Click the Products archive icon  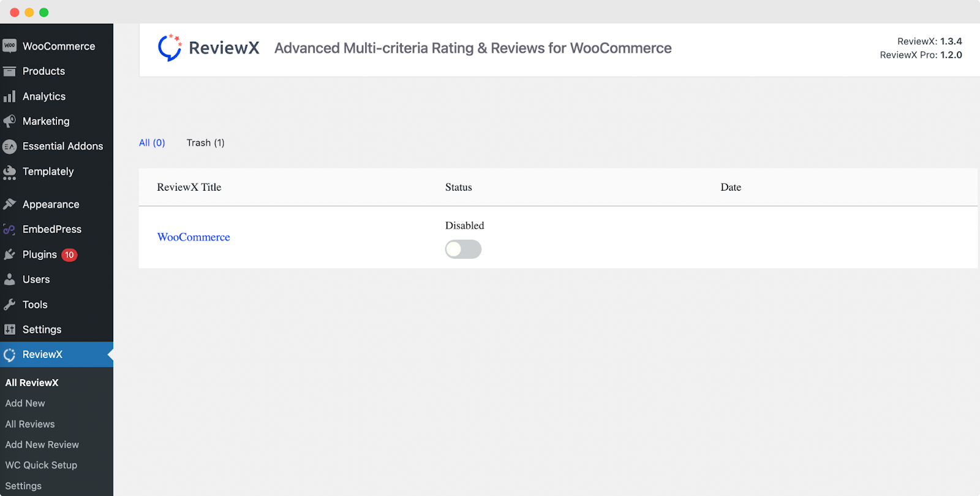9,71
